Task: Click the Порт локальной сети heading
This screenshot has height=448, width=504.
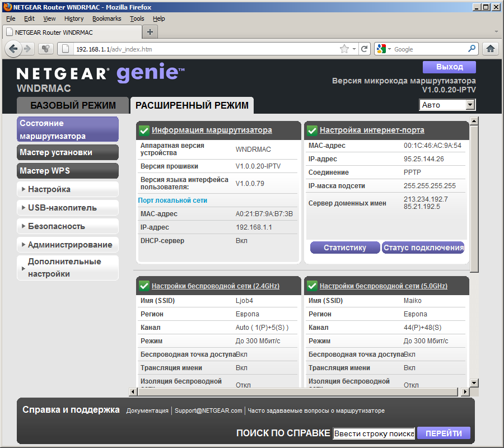Action: pyautogui.click(x=172, y=200)
